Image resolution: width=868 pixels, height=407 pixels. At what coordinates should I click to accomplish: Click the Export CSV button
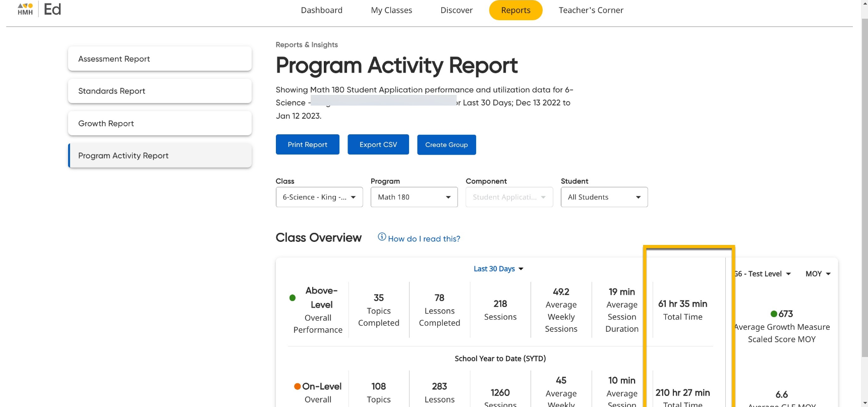(378, 144)
